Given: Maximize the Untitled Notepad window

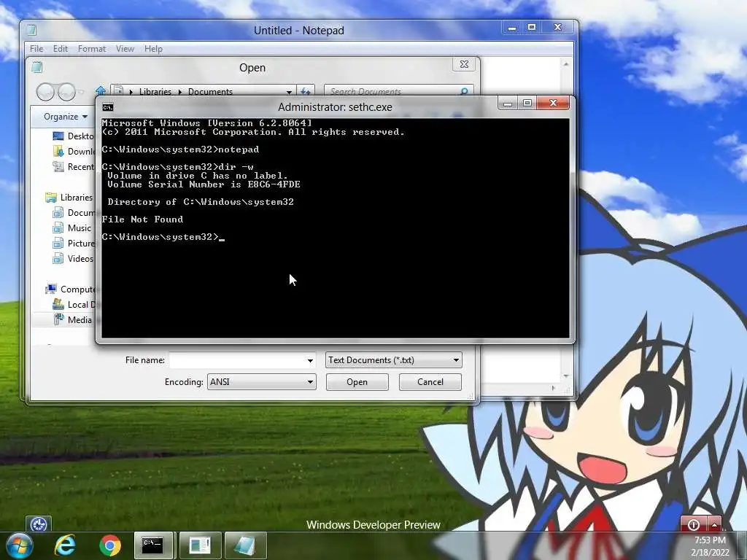Looking at the screenshot, I should pos(532,28).
